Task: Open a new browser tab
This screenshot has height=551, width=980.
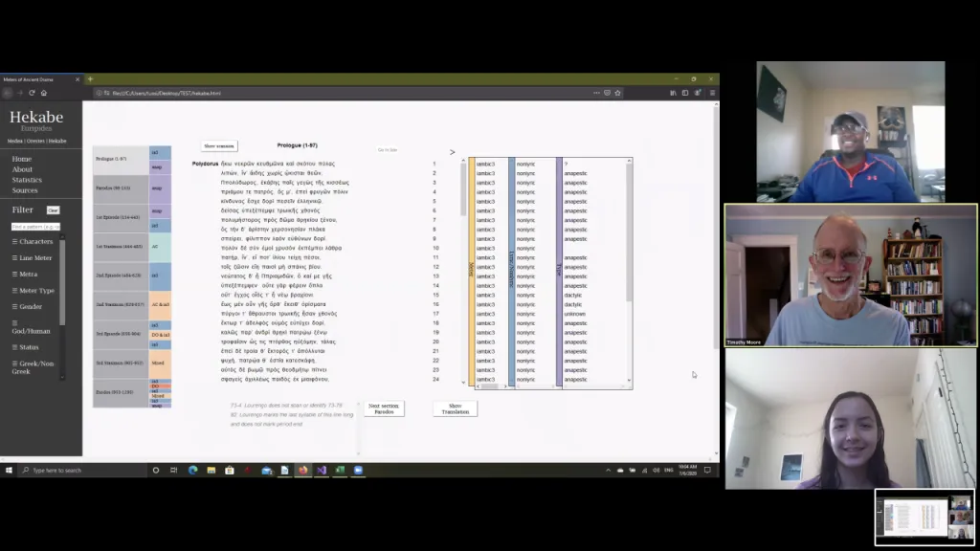Action: click(x=90, y=79)
